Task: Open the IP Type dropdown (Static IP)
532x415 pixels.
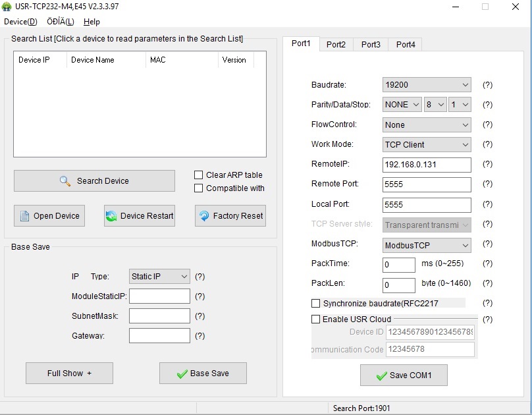Action: [x=159, y=277]
